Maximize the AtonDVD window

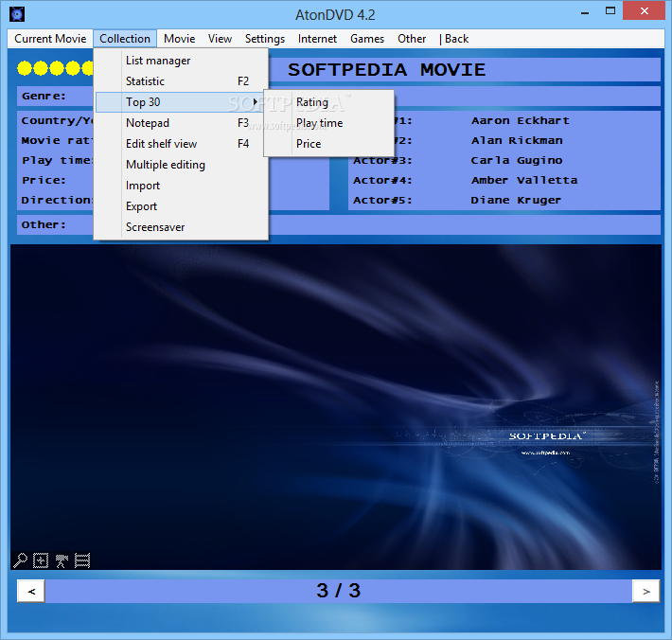[610, 11]
